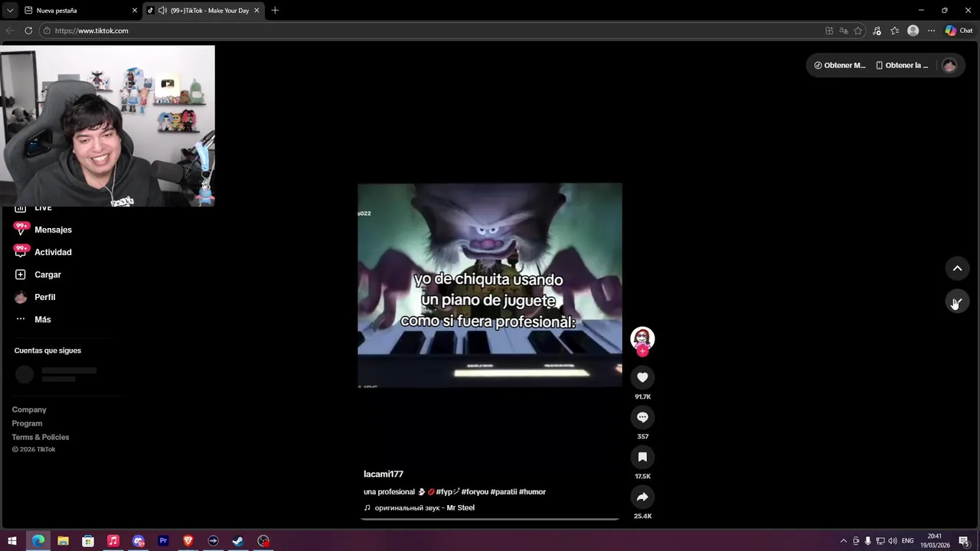Go to the next video with down arrow
Screen dimensions: 980x551
point(957,302)
